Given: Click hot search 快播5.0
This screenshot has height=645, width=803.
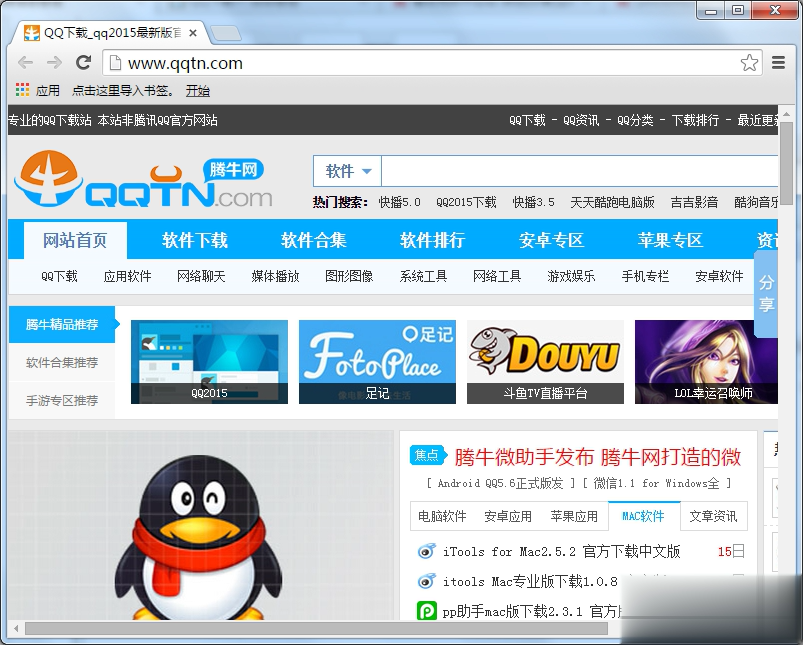Looking at the screenshot, I should 399,202.
